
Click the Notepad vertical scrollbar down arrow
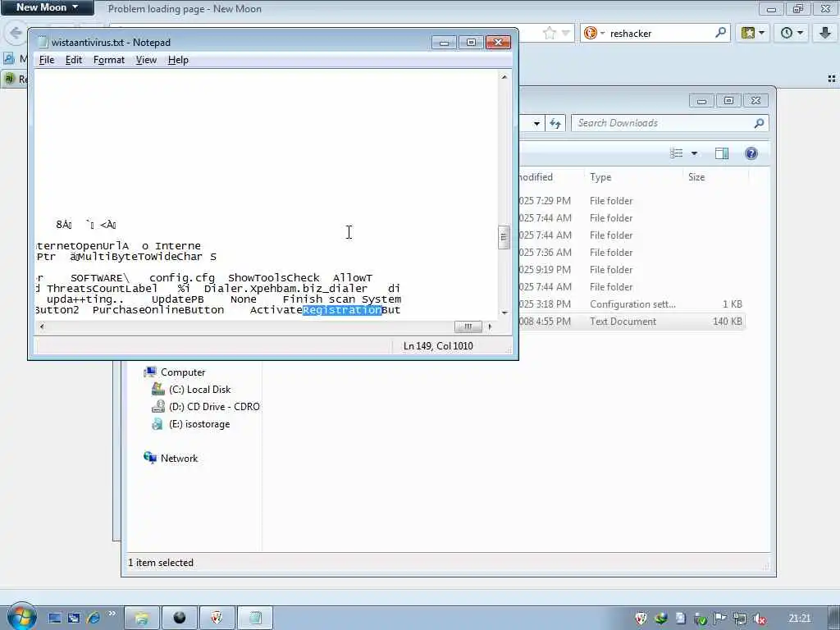pyautogui.click(x=504, y=313)
